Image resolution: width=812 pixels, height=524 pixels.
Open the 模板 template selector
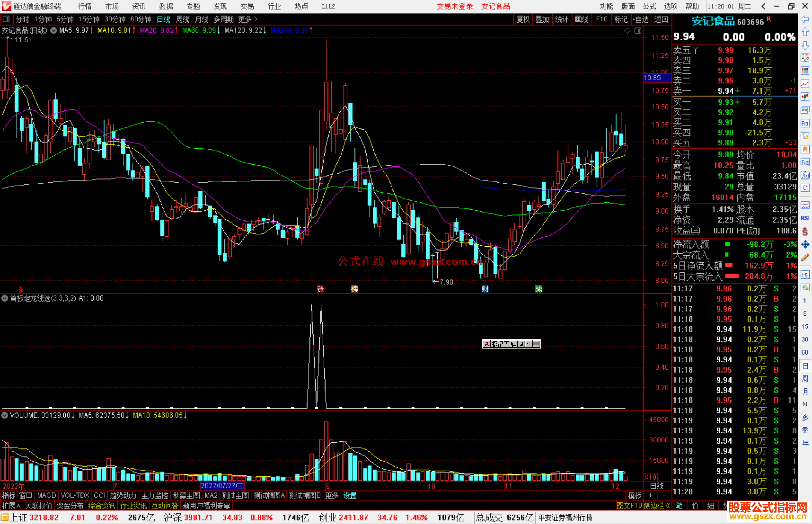pos(635,495)
